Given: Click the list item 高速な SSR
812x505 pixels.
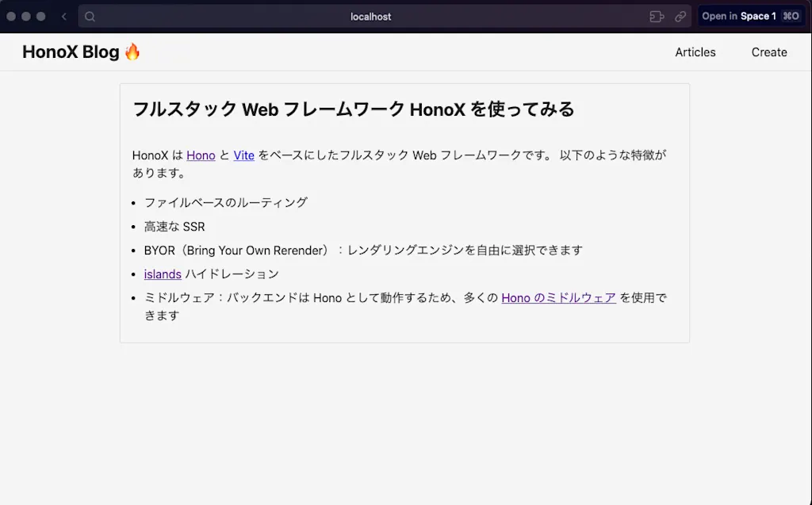Looking at the screenshot, I should (x=174, y=227).
